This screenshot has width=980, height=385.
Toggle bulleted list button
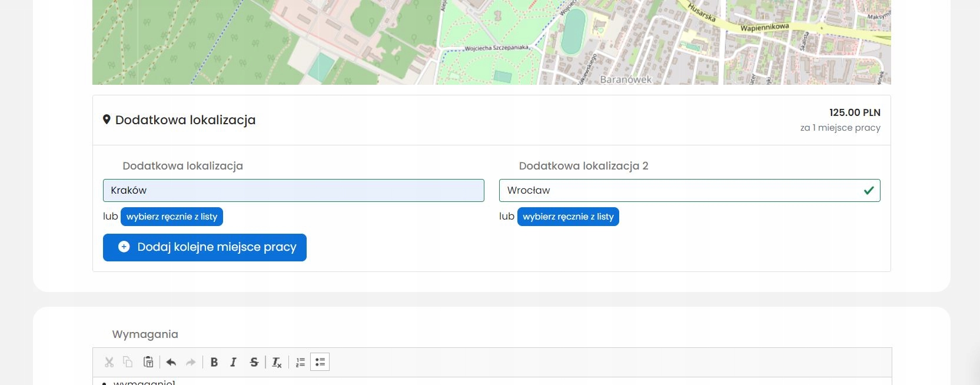[x=320, y=362]
